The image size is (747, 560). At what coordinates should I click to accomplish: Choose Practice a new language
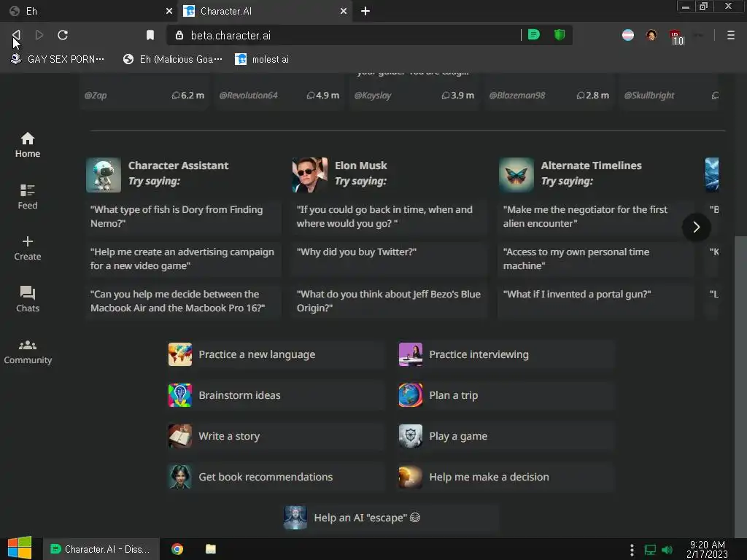pos(275,354)
